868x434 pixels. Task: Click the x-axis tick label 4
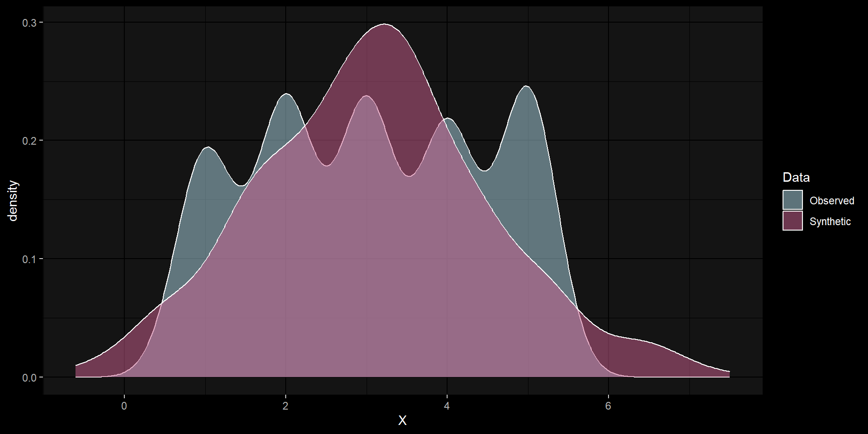447,406
